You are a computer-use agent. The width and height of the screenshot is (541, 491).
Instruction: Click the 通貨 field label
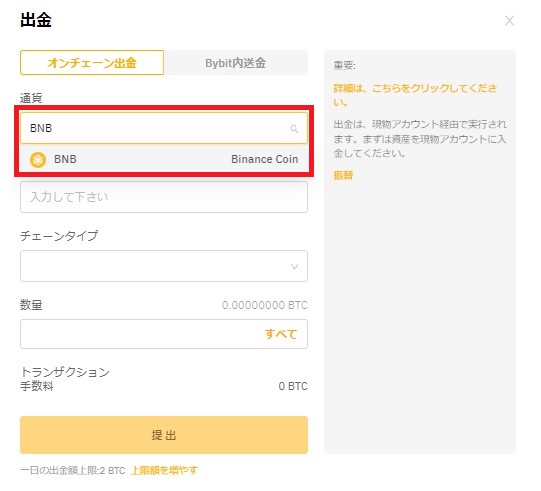pos(31,98)
